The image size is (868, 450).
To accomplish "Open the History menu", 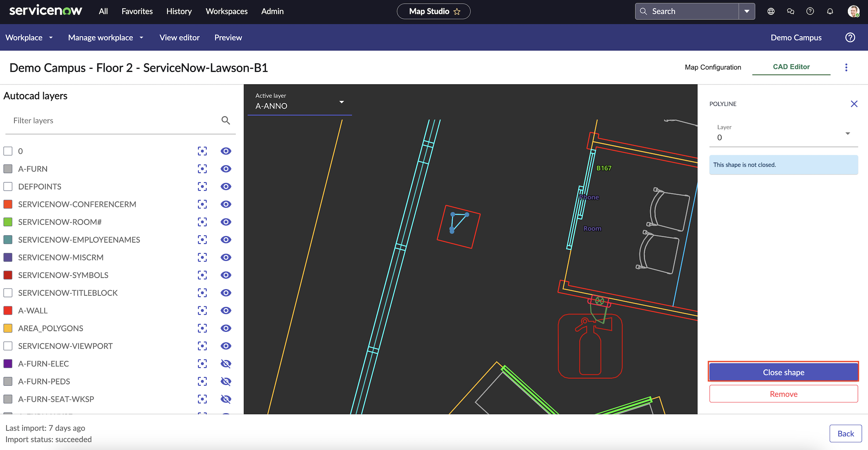I will click(179, 12).
